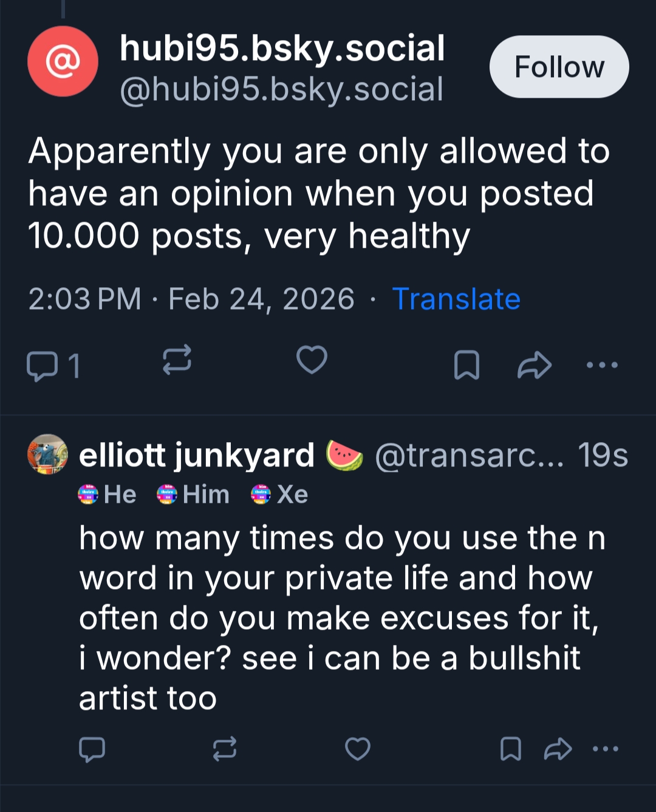Open the hubi95.bsky.social display name

[282, 49]
